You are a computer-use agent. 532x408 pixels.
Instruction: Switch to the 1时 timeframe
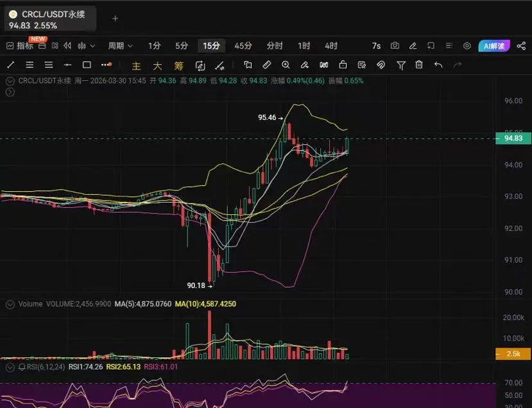point(304,46)
